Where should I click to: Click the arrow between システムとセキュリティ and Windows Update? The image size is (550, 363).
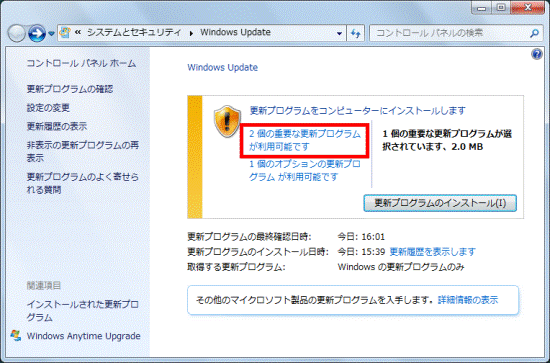coord(191,33)
